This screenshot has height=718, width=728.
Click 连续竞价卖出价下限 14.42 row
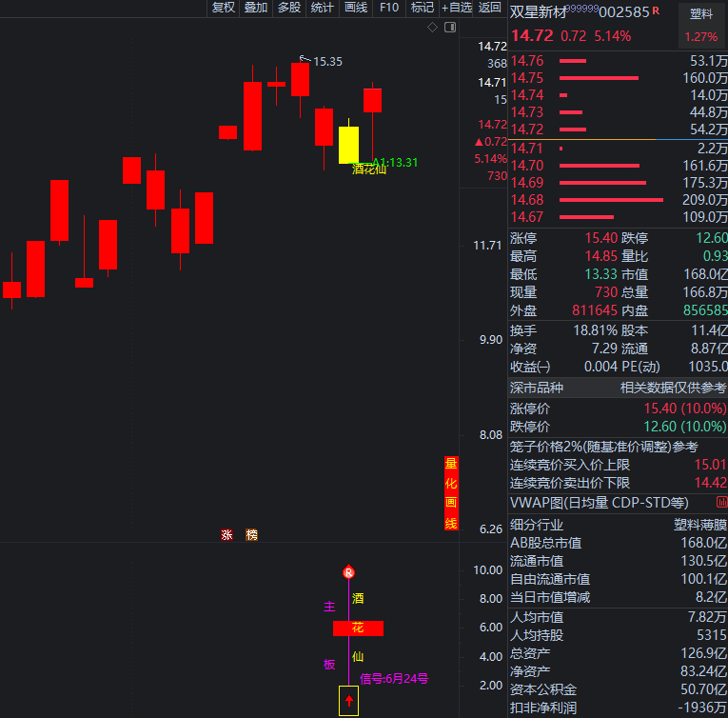pos(618,483)
